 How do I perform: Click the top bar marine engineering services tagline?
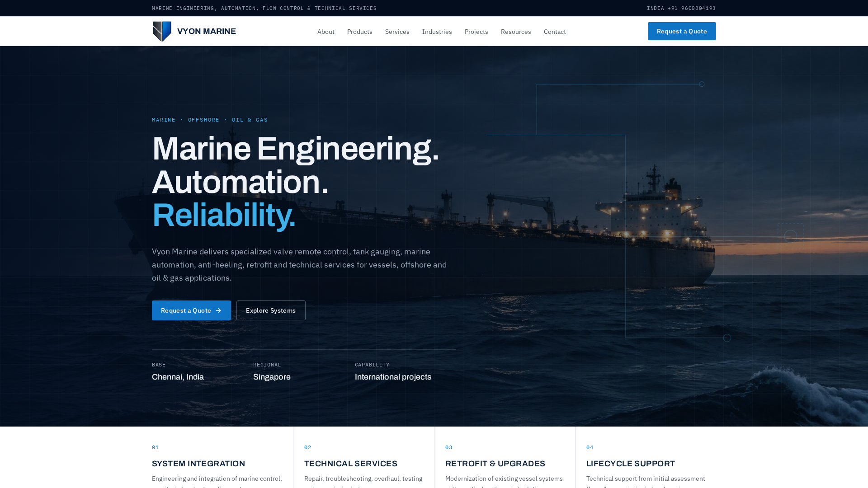pyautogui.click(x=264, y=8)
